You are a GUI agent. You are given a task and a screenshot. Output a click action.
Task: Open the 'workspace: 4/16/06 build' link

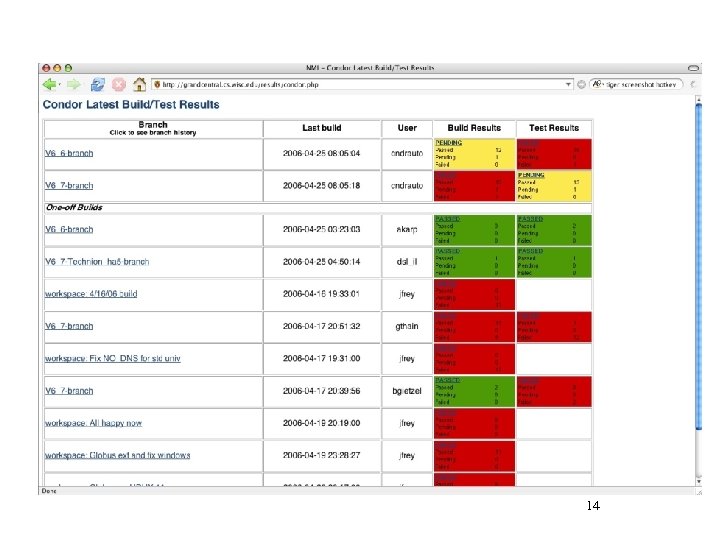91,294
